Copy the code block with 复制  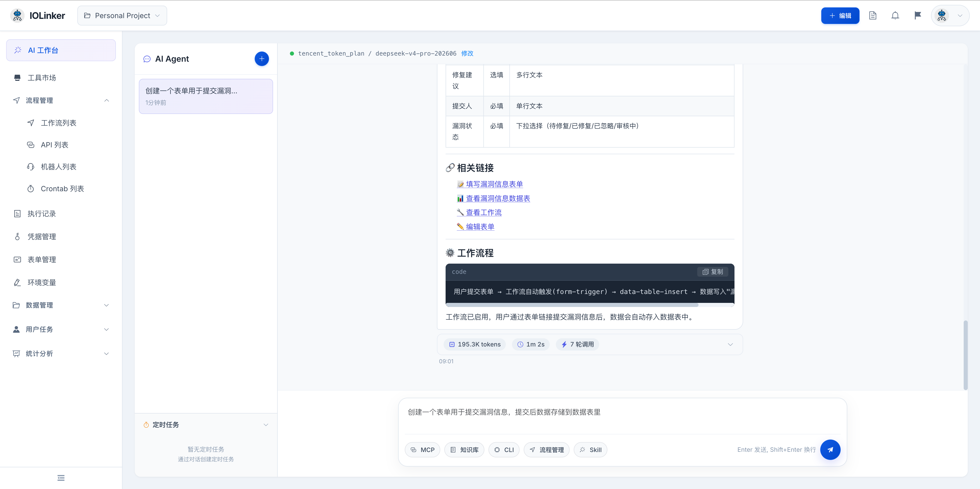[x=713, y=272]
